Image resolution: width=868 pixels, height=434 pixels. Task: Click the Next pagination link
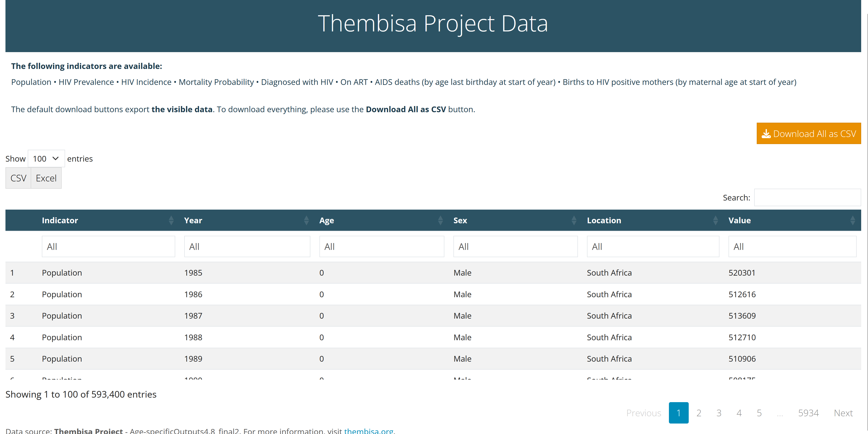pos(843,413)
